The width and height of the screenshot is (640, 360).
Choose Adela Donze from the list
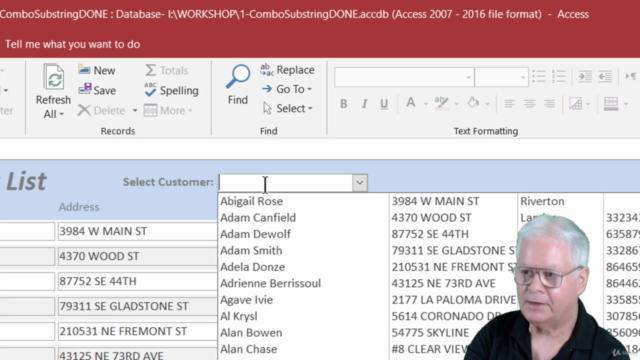(x=253, y=267)
